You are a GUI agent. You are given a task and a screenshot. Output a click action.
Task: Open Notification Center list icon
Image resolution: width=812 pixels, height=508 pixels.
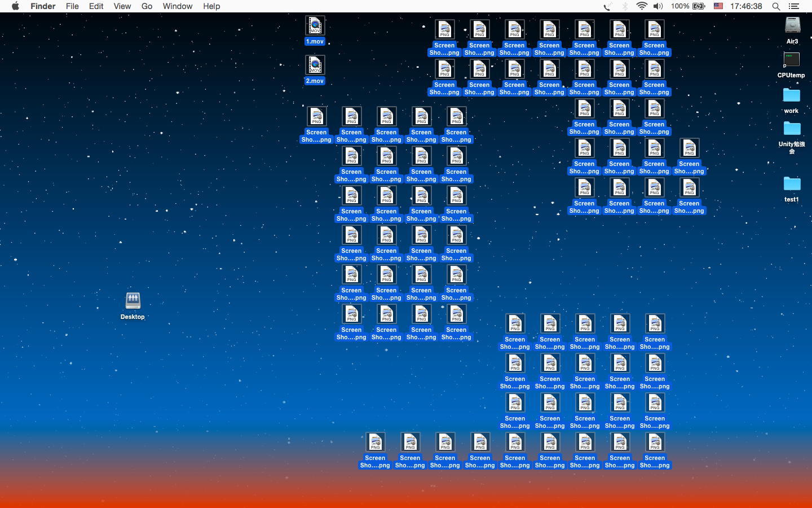(794, 6)
